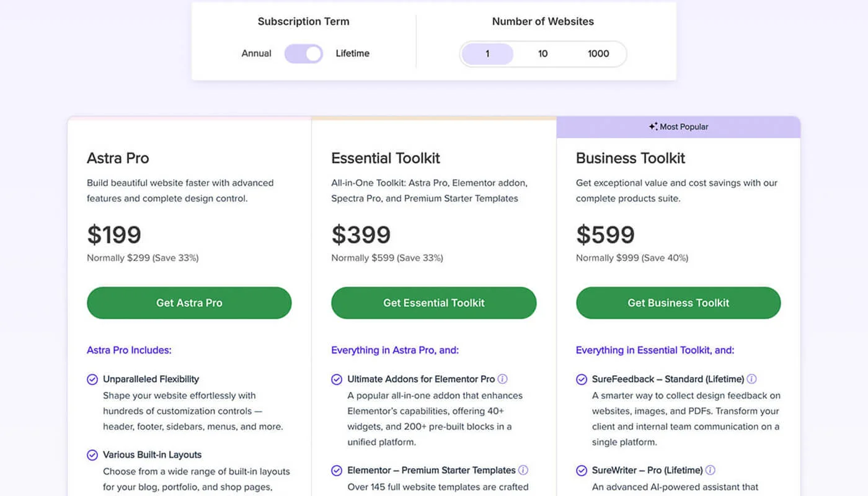Click the sparkle icon in Most Popular badge
This screenshot has height=496, width=868.
click(653, 126)
